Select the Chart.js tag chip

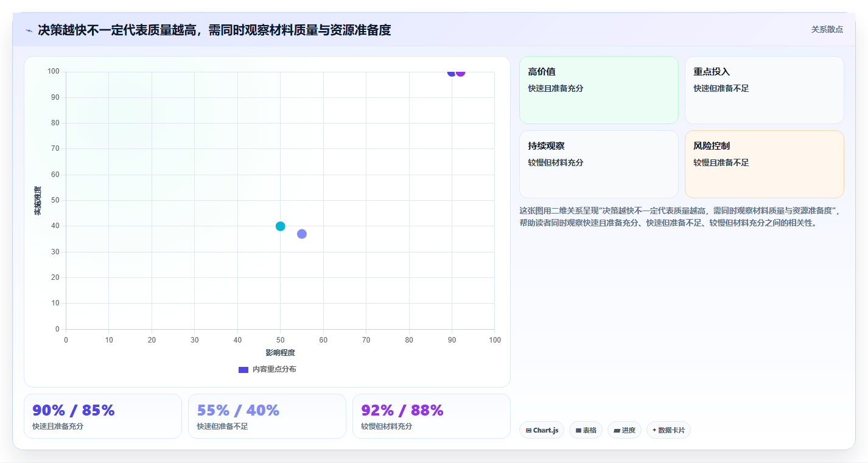(x=542, y=430)
